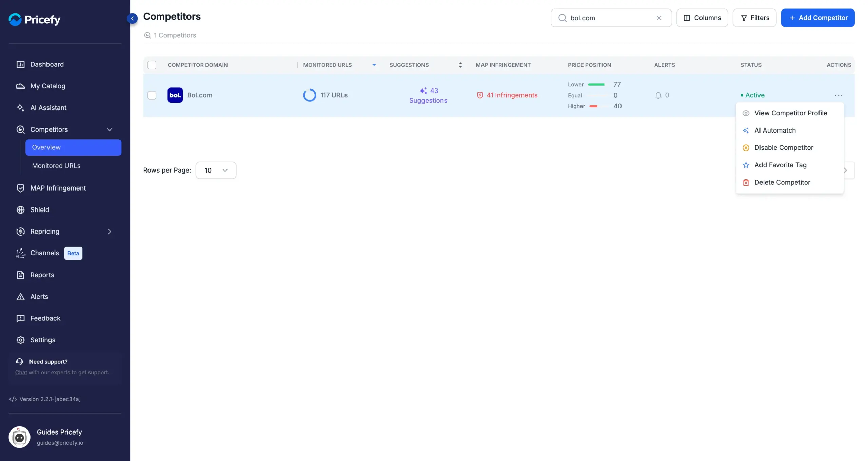Open the Dashboard page
The image size is (868, 461).
[47, 64]
